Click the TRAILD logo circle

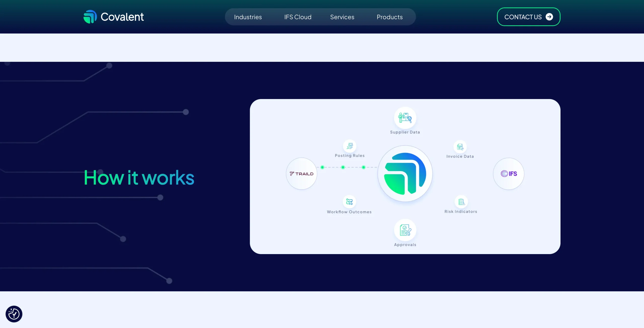tap(301, 174)
